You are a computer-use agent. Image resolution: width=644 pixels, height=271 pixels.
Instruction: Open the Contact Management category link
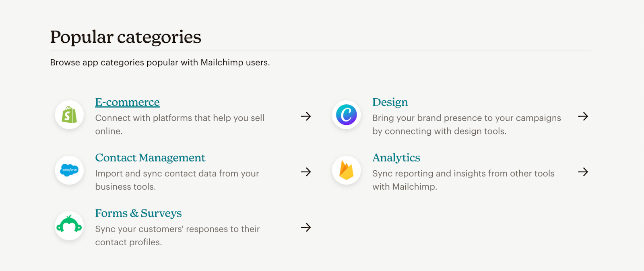pyautogui.click(x=150, y=157)
